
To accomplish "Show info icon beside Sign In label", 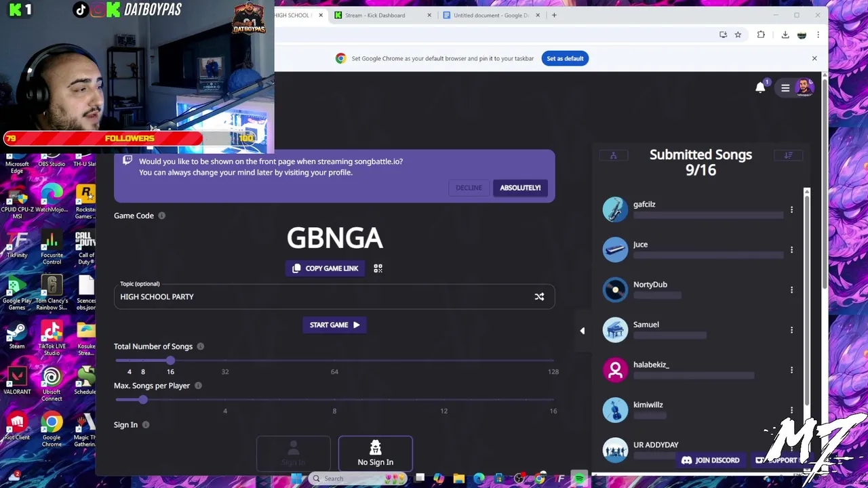I will pyautogui.click(x=146, y=425).
